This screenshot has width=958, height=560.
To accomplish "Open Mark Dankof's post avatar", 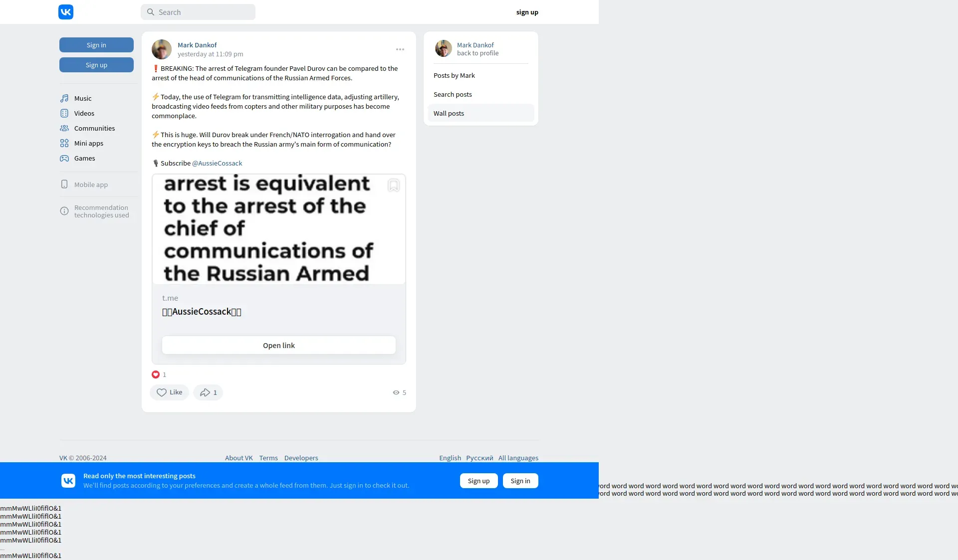I will [162, 49].
